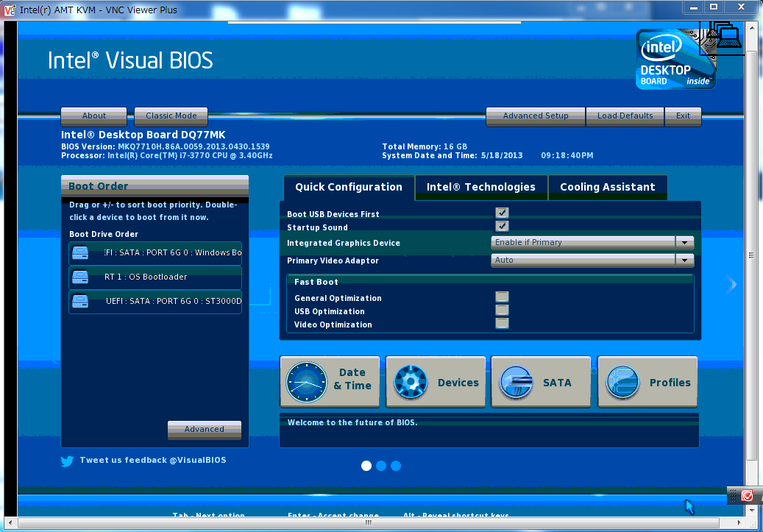Select drive icon for OS Bootloader entry
The width and height of the screenshot is (763, 532).
(x=80, y=277)
